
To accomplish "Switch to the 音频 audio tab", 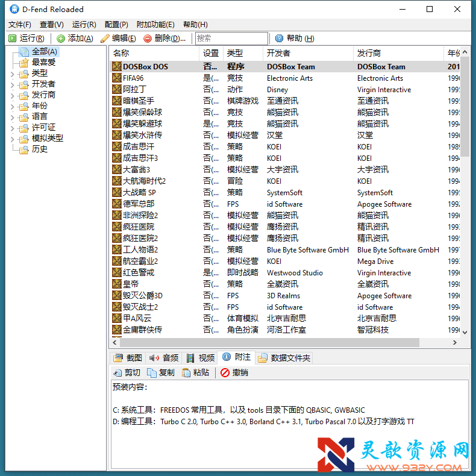I will [x=164, y=358].
